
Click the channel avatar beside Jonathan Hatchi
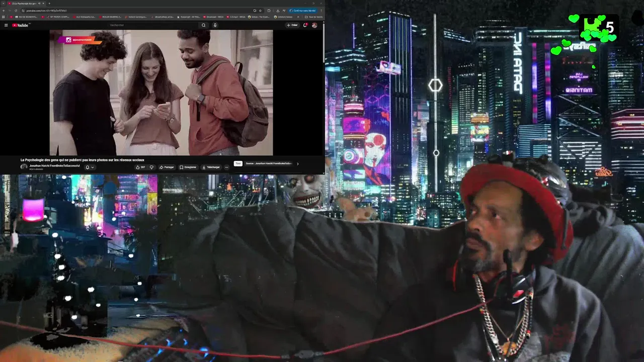click(x=24, y=167)
